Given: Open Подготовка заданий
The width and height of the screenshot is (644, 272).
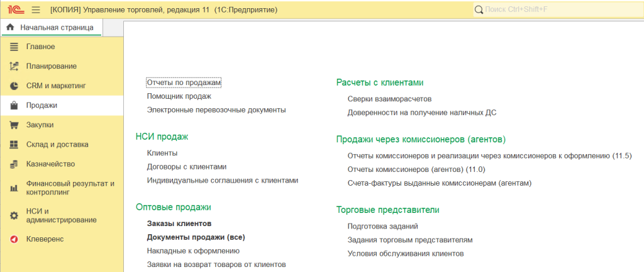Looking at the screenshot, I should [x=383, y=227].
